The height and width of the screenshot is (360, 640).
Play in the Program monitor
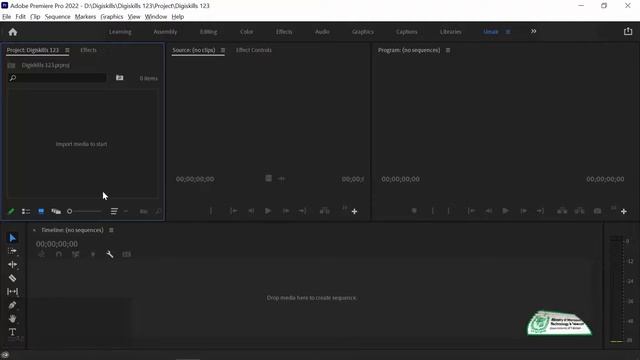505,211
